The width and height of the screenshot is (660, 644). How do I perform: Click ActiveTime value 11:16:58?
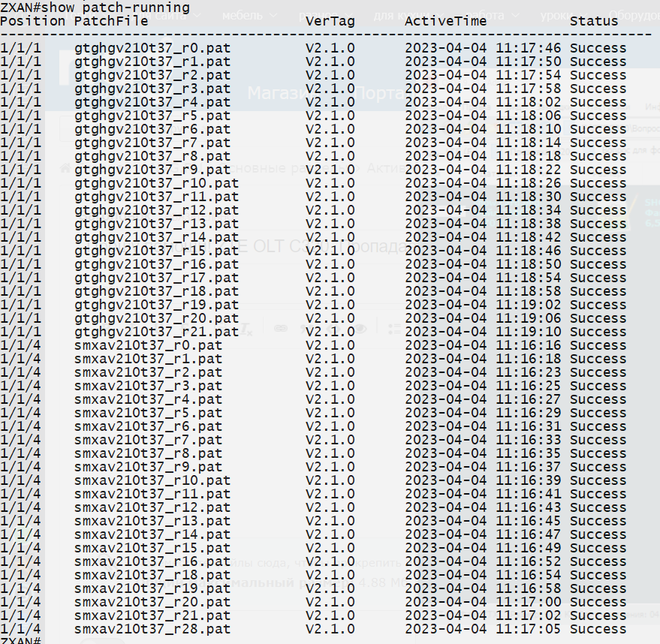click(529, 588)
